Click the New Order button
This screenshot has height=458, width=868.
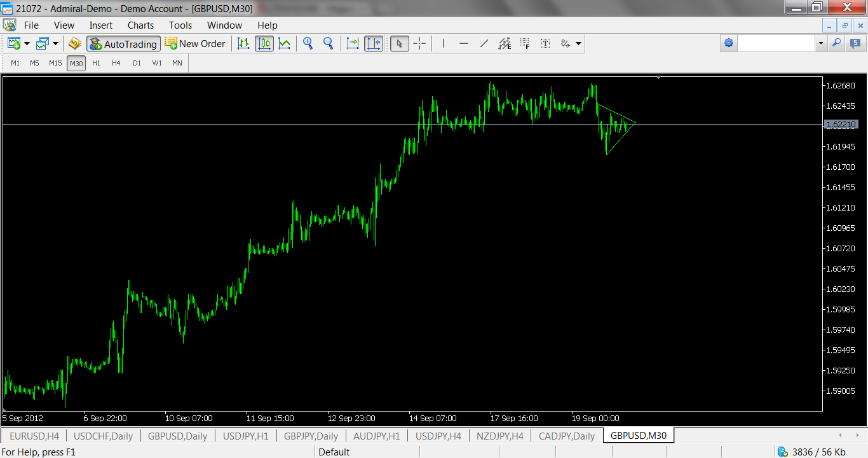(195, 44)
